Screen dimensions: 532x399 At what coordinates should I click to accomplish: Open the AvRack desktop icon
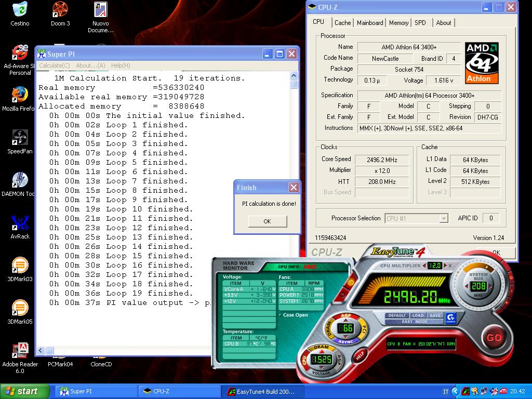click(20, 227)
